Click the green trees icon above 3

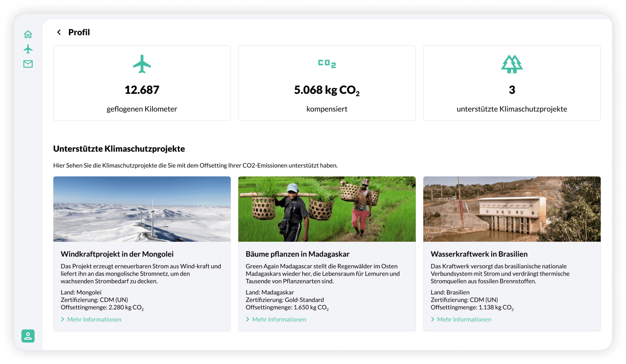[512, 64]
